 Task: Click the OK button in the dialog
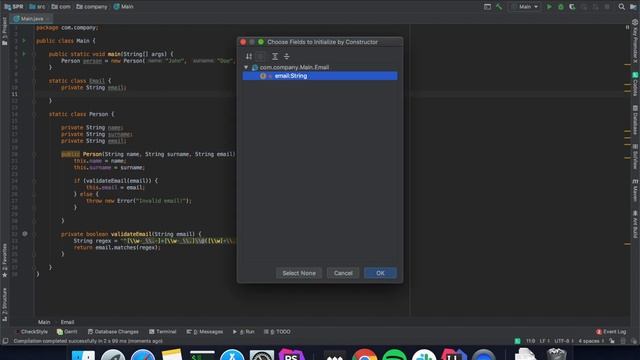380,273
